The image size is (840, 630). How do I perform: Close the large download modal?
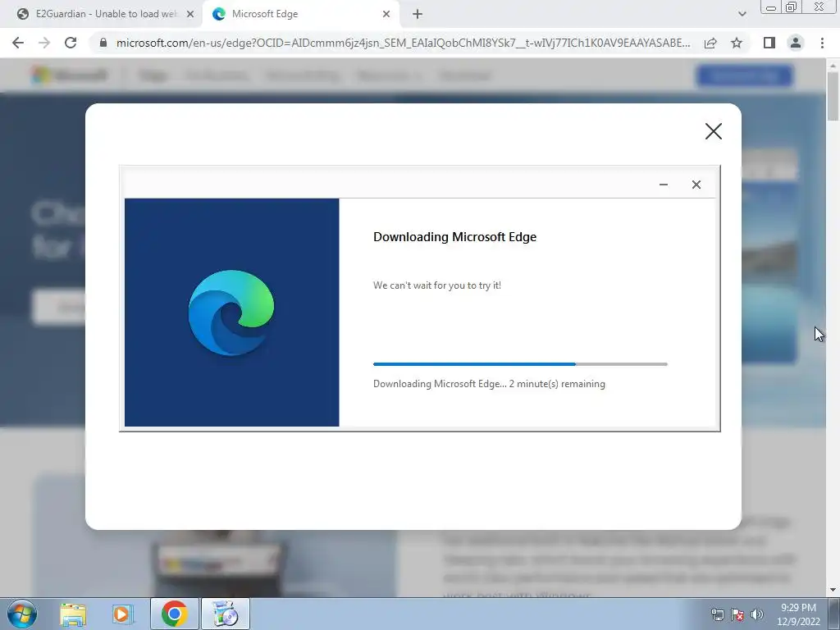713,131
